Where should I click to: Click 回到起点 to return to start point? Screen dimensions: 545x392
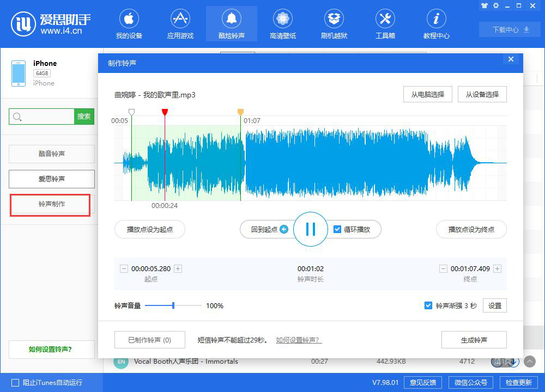pos(267,229)
